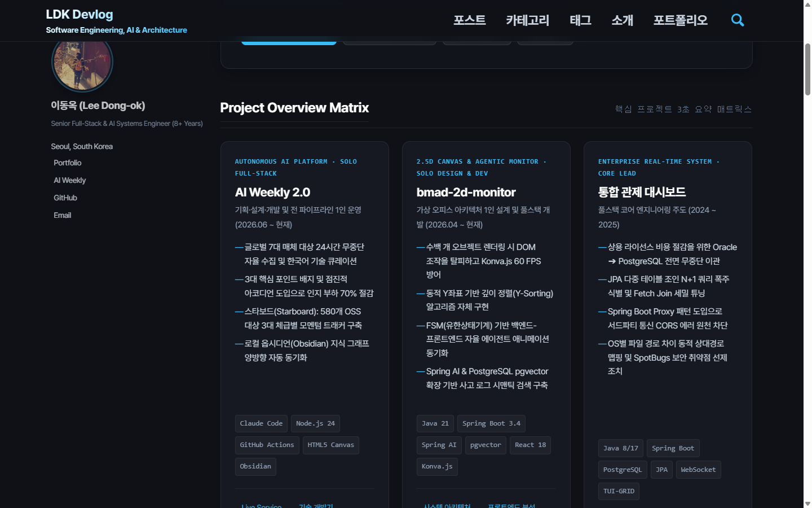Open the 태그 menu item
Screen dimensions: 812x508
(580, 20)
